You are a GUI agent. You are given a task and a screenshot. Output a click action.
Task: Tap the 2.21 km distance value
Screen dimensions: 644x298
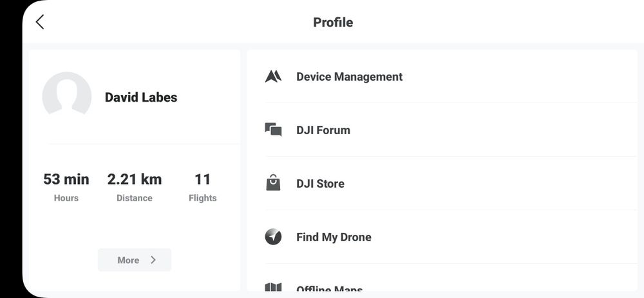click(x=135, y=179)
